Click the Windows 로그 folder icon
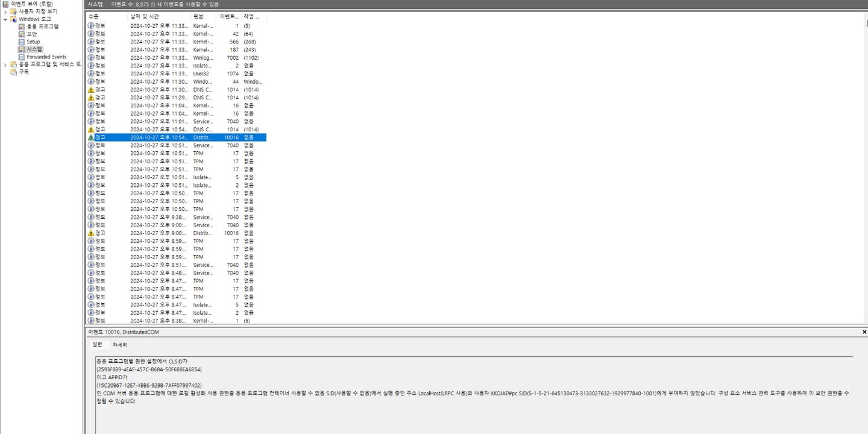 pyautogui.click(x=13, y=19)
